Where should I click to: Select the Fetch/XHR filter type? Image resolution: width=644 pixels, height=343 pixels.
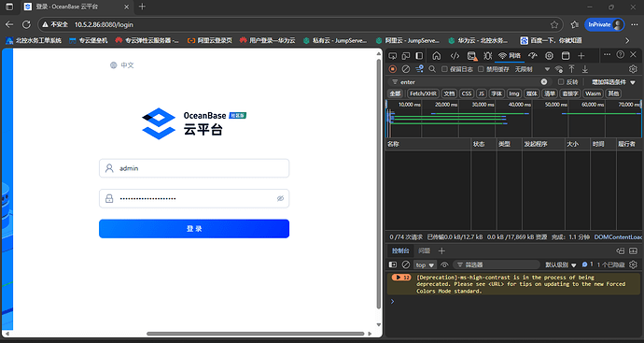tap(423, 93)
